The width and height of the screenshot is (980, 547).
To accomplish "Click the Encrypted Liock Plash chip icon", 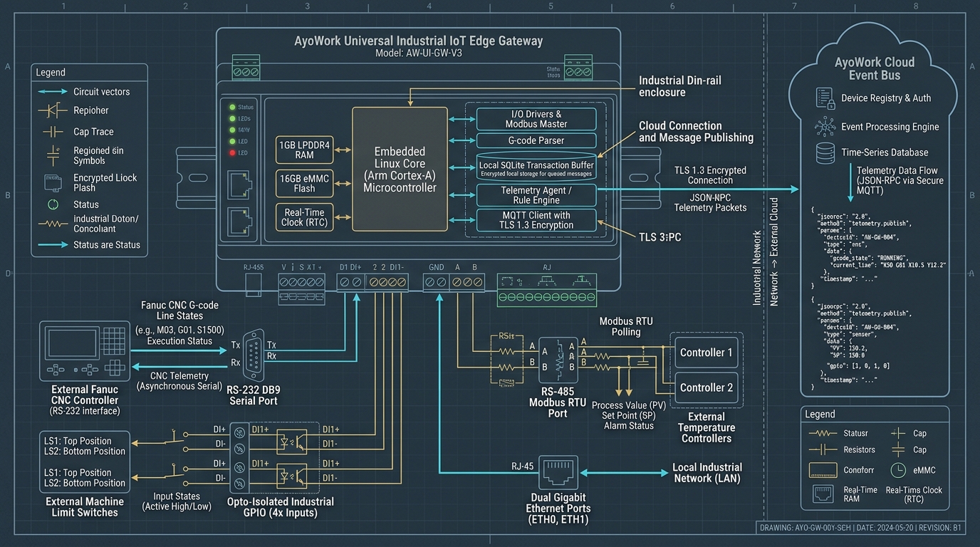I will [53, 182].
